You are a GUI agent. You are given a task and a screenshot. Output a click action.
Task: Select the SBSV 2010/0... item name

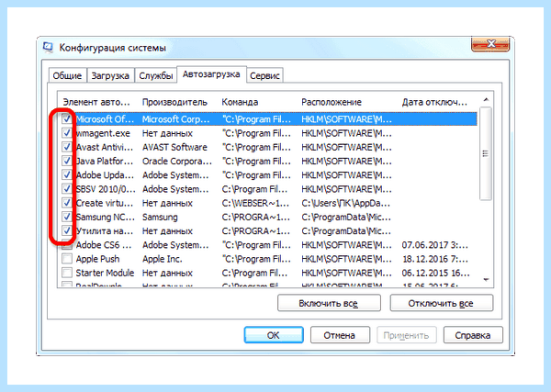(106, 189)
